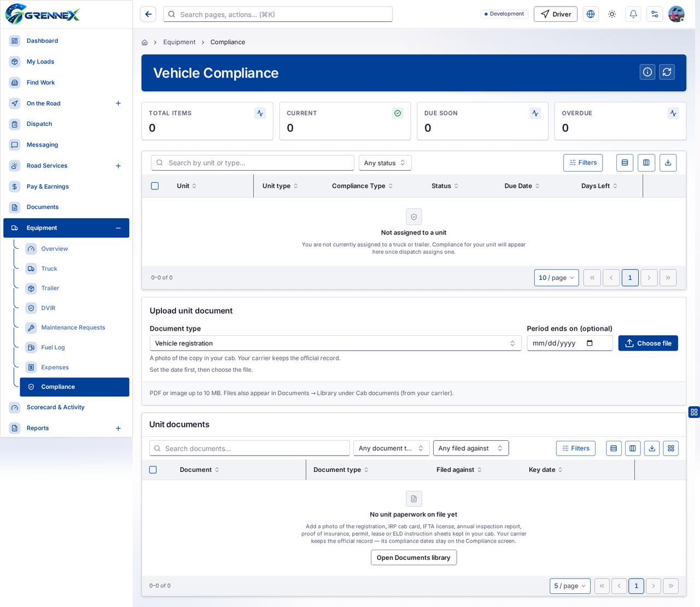Open the 10 / page size dropdown
The height and width of the screenshot is (607, 700).
(556, 278)
